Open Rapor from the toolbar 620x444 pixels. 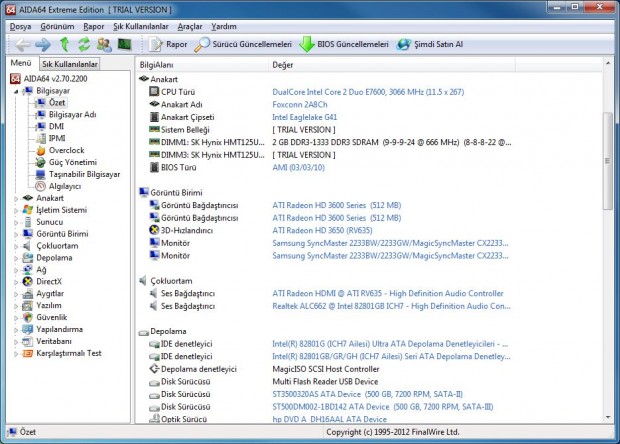(x=168, y=44)
